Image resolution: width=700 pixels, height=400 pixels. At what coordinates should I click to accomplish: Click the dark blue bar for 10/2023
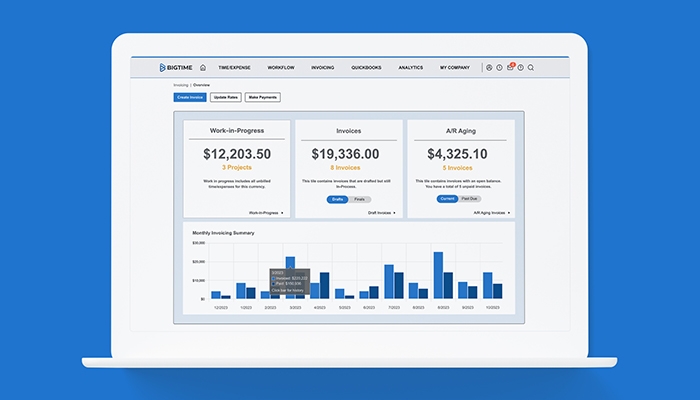coord(497,291)
